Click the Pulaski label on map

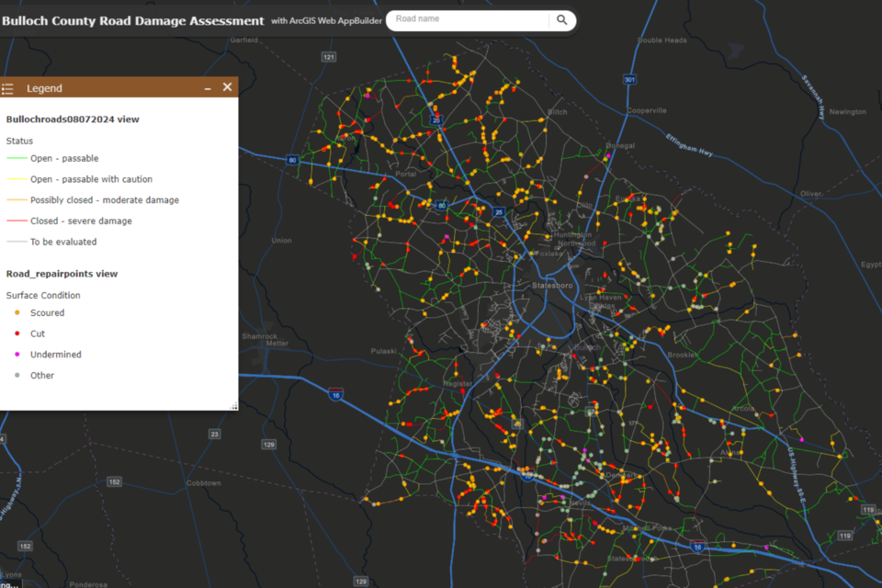click(x=384, y=351)
